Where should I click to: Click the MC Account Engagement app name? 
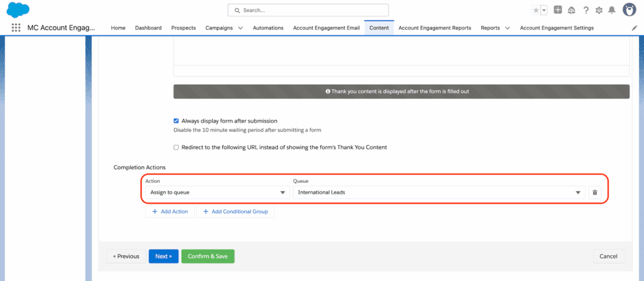[61, 28]
